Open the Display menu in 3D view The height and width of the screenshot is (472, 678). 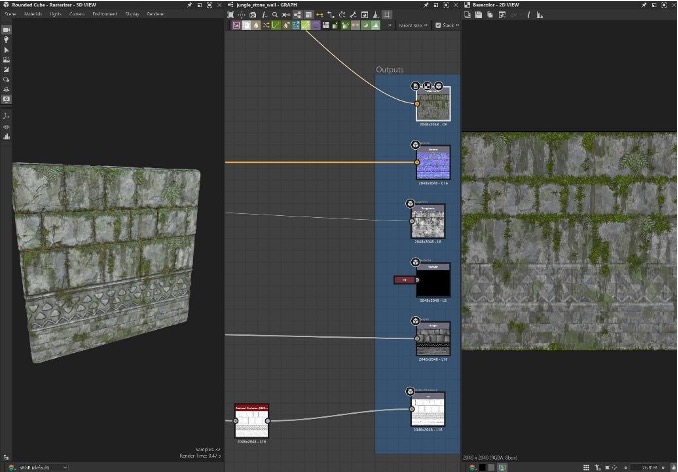[x=132, y=14]
